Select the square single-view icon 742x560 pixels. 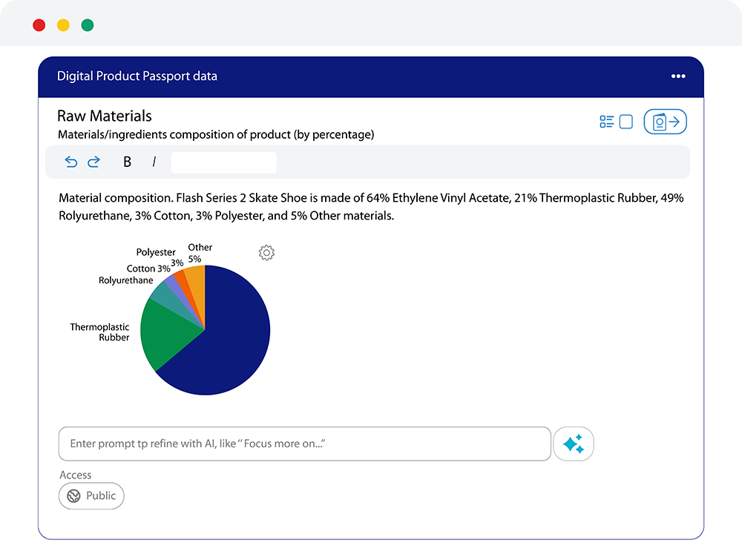tap(626, 122)
